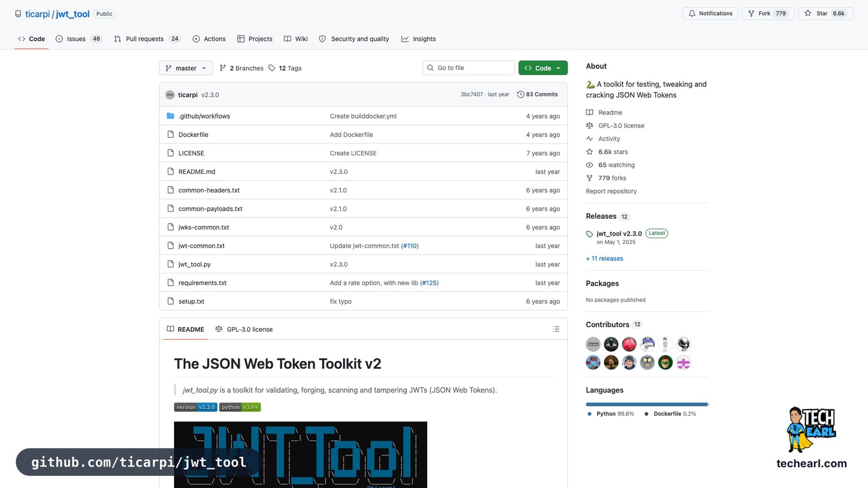
Task: Click the first contributor avatar
Action: coord(593,344)
